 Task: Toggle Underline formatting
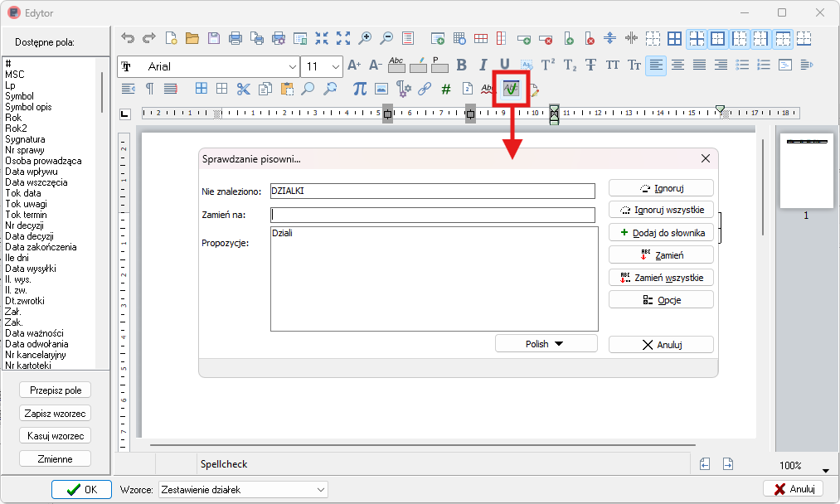504,65
